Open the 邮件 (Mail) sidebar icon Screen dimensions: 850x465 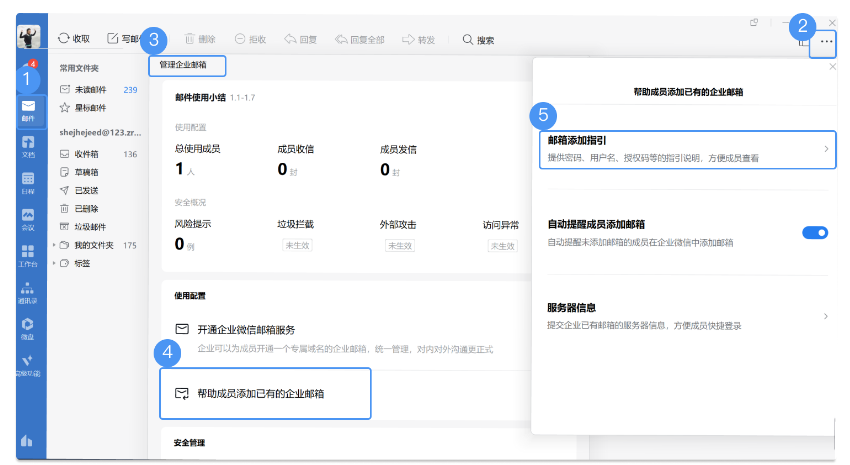tap(29, 109)
